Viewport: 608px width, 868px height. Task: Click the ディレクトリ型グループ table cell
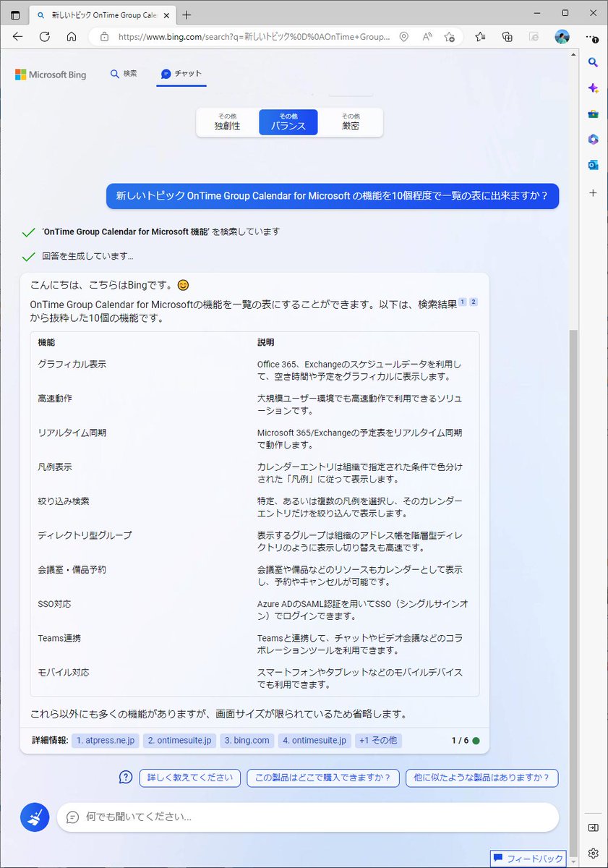tap(85, 535)
